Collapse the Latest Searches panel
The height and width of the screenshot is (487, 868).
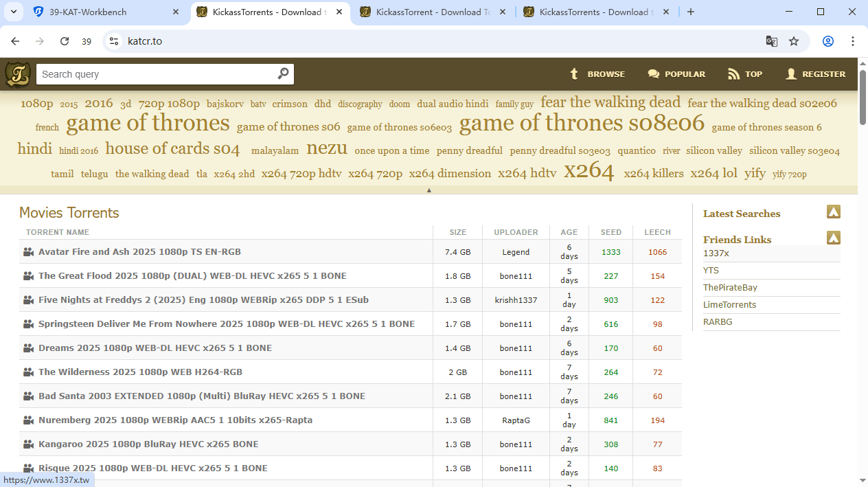pos(834,212)
